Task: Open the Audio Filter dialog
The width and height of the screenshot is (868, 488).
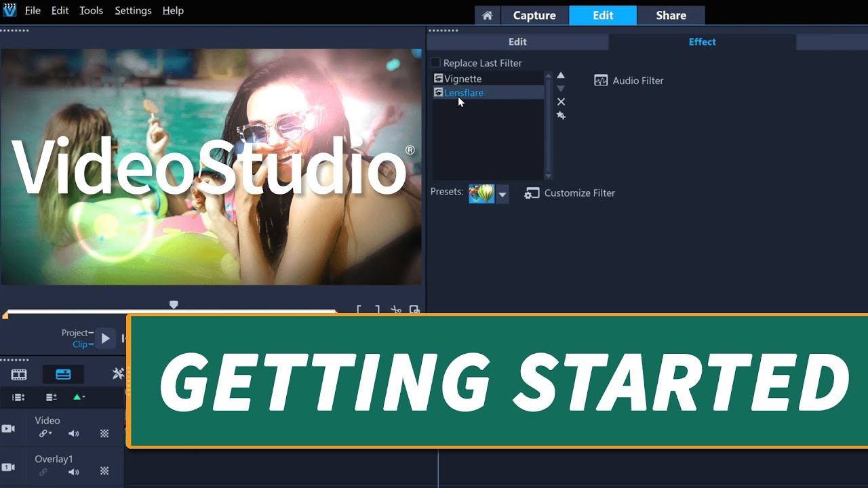Action: click(629, 81)
